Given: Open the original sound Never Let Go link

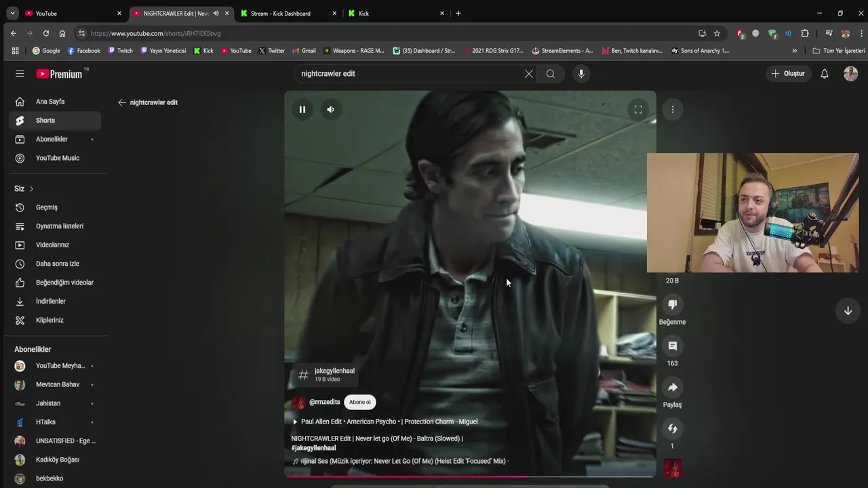Looking at the screenshot, I should (400, 461).
